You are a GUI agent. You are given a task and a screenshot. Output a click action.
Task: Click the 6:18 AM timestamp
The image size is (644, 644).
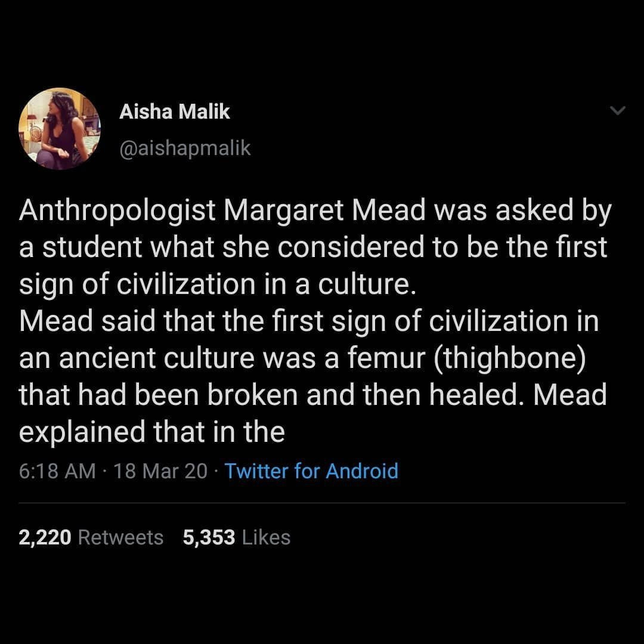(57, 471)
